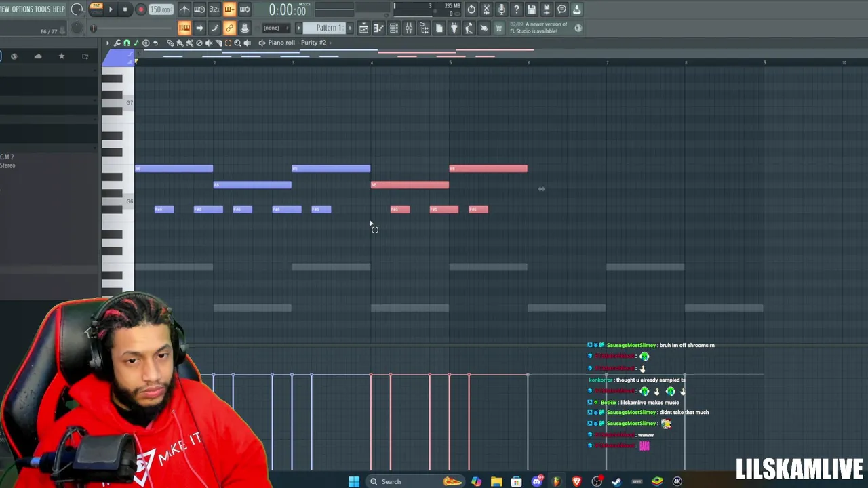Click the piano roll speaker playback tool
This screenshot has width=868, height=488.
click(247, 43)
